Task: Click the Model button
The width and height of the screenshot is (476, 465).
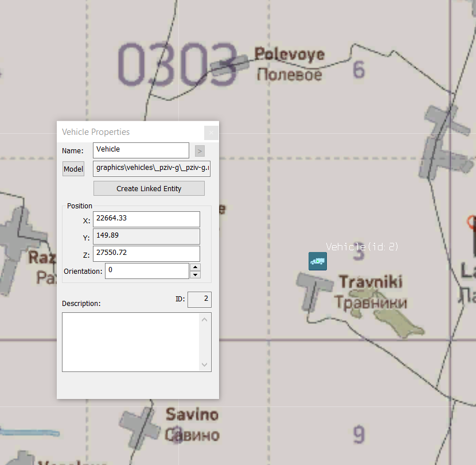Action: [73, 169]
